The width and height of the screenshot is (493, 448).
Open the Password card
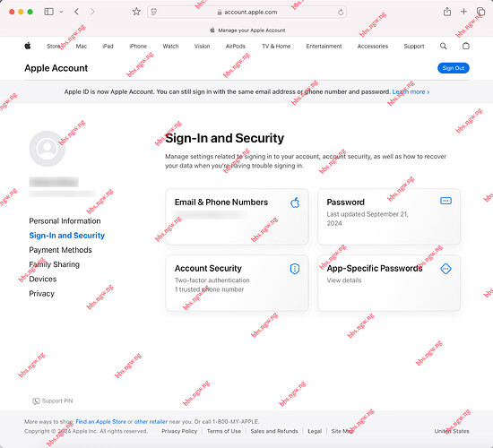[389, 216]
